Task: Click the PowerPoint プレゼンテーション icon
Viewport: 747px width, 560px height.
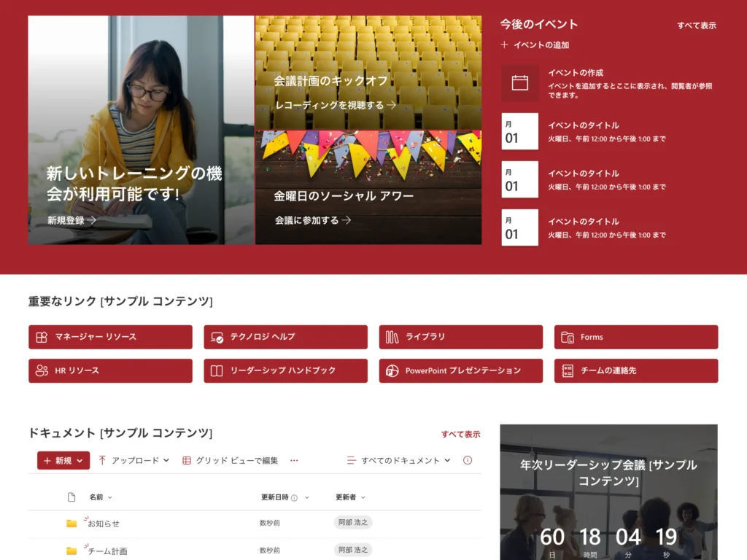Action: tap(392, 370)
